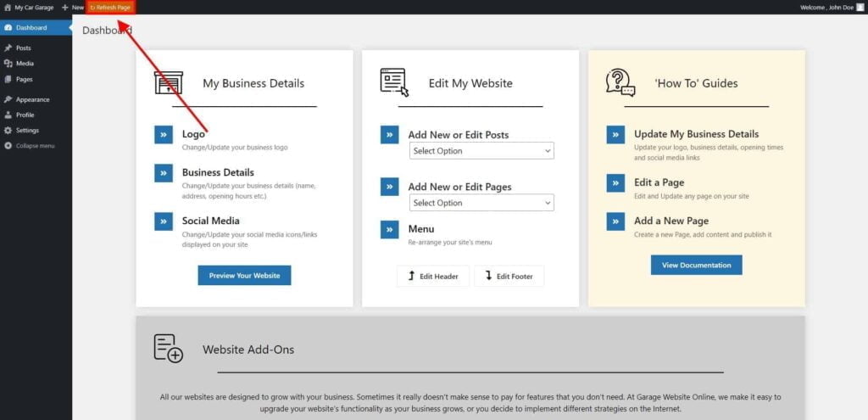
Task: Click the garage icon in My Business Details
Action: click(169, 82)
